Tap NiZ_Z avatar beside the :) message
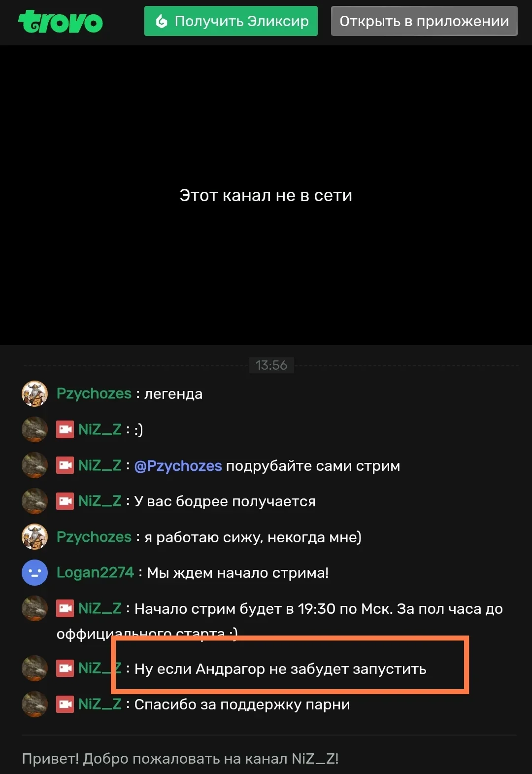Image resolution: width=532 pixels, height=774 pixels. (34, 429)
